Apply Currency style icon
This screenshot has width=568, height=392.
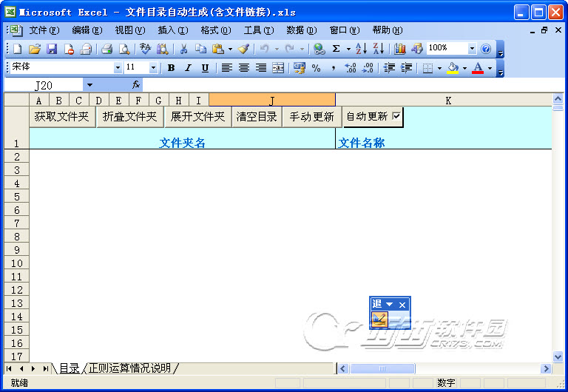[300, 68]
